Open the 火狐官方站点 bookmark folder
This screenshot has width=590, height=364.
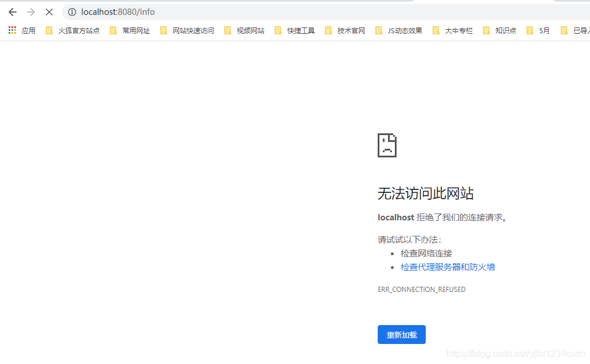[x=73, y=30]
